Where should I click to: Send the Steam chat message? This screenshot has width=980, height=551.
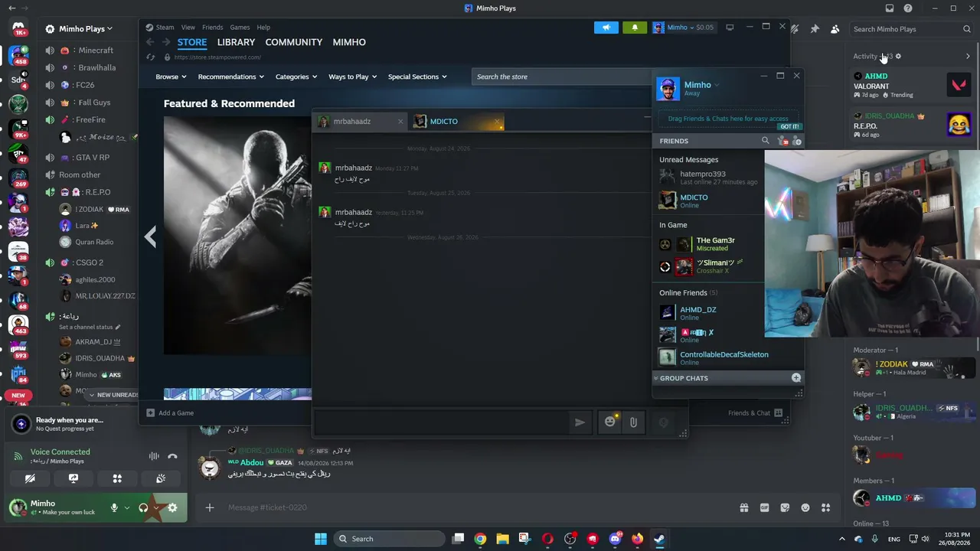tap(580, 422)
